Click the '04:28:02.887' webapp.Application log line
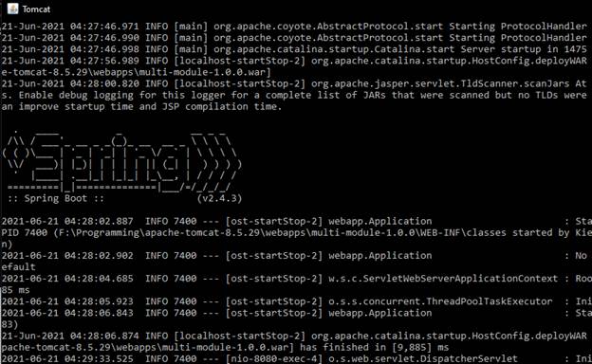 point(296,222)
